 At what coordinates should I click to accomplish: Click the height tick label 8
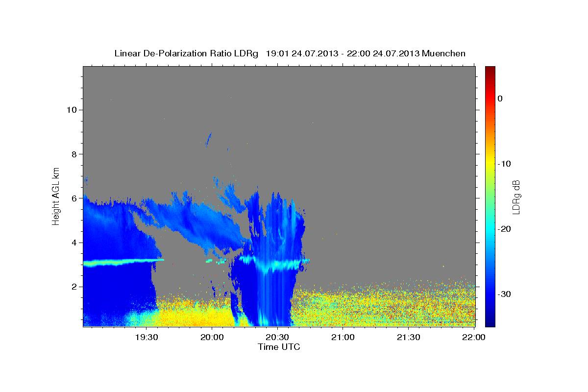pos(73,154)
